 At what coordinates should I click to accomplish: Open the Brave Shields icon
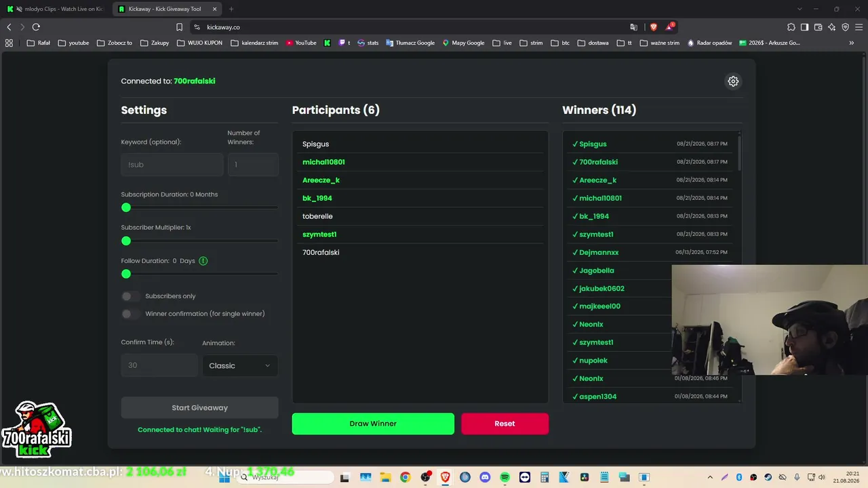(654, 27)
